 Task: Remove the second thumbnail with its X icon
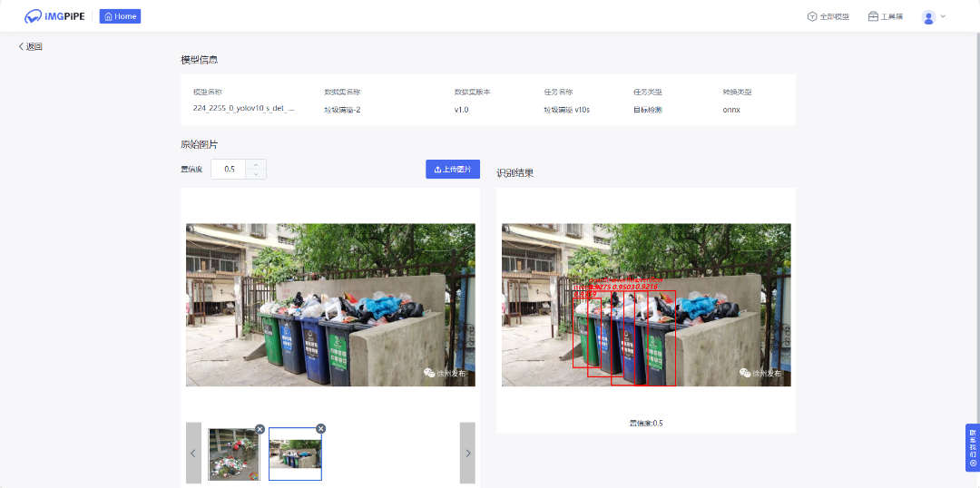point(320,429)
